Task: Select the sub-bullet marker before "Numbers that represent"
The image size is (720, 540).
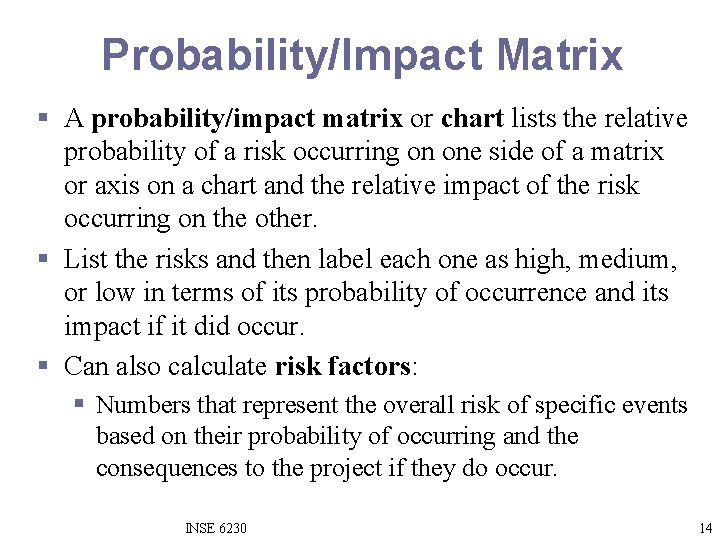Action: click(x=79, y=404)
